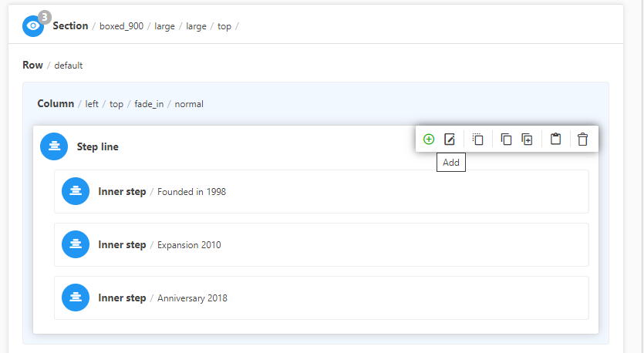Click the green Add icon in Step line toolbar
644x353 pixels.
[429, 140]
